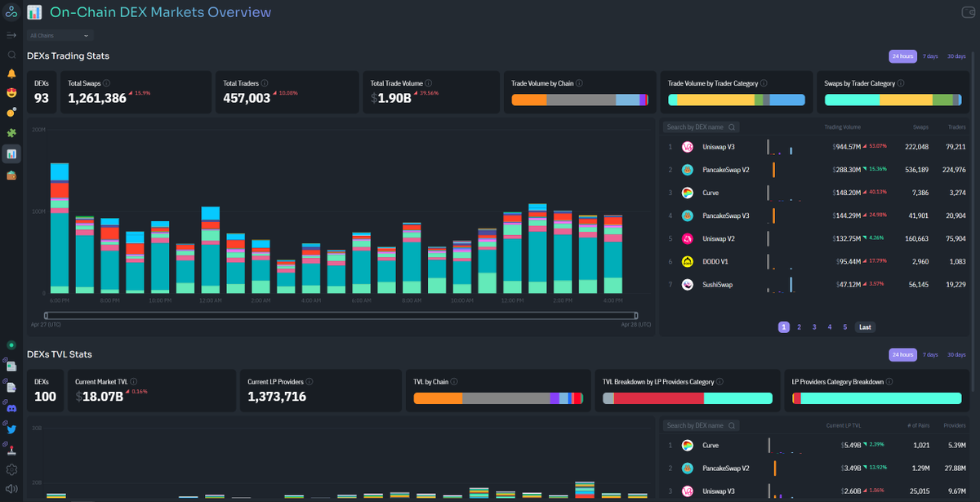Click the app logo at top of sidebar
The image size is (980, 502).
click(x=11, y=12)
